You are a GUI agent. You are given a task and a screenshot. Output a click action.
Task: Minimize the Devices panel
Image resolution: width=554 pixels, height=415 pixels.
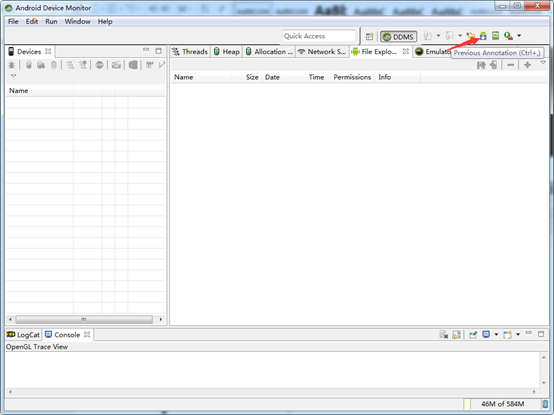coord(146,50)
